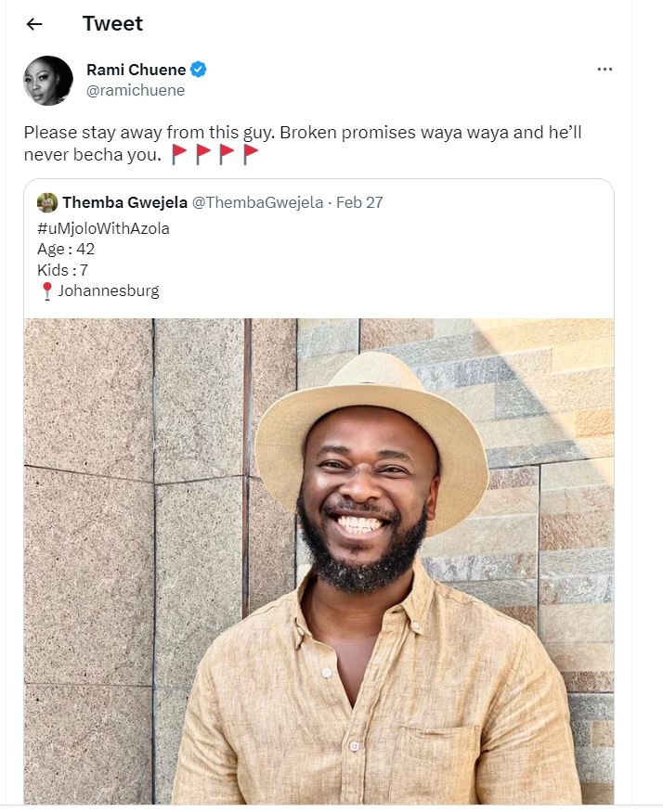Click the main tweet text
This screenshot has width=663, height=812.
click(x=303, y=144)
